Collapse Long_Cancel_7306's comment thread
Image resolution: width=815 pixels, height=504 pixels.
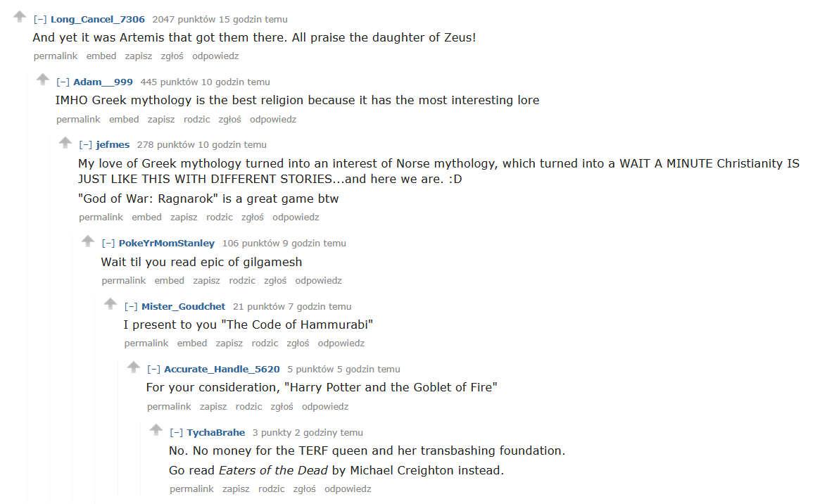40,20
